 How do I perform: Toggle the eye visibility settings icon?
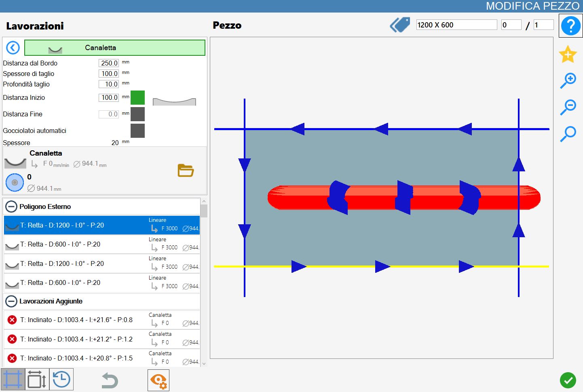158,380
